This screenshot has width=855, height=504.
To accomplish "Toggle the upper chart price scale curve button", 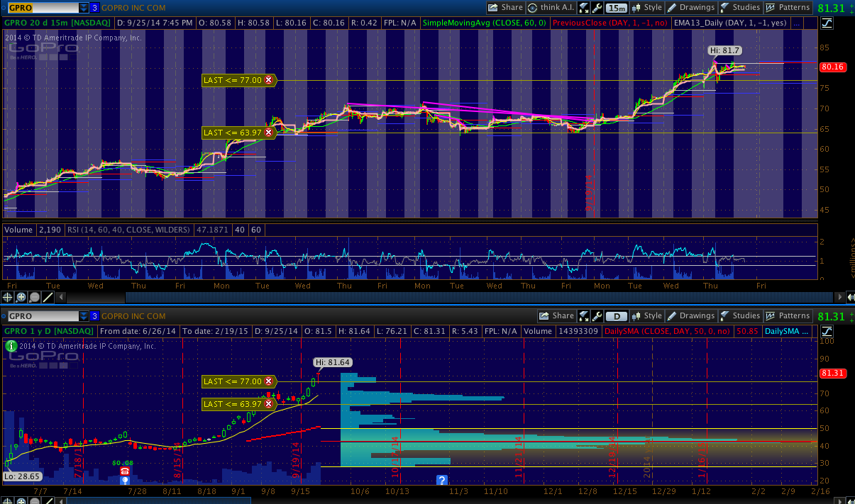I will pos(827,23).
